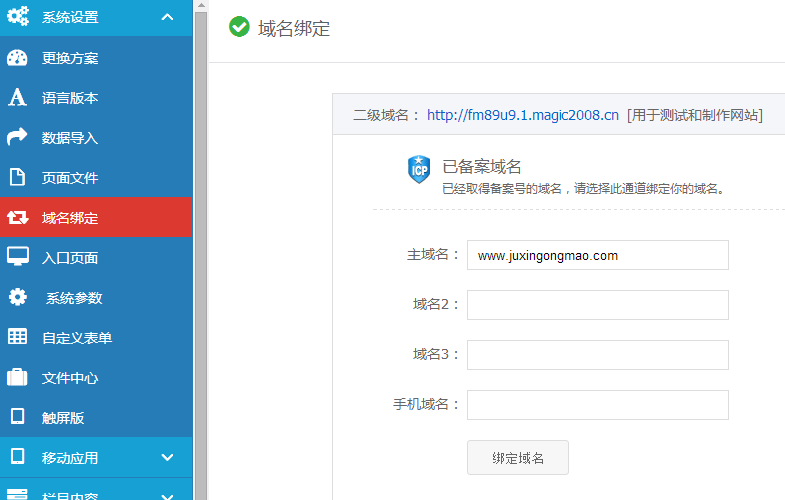Screen dimensions: 785x500
Task: Click the letter A icon for 语言版本
Action: click(17, 98)
